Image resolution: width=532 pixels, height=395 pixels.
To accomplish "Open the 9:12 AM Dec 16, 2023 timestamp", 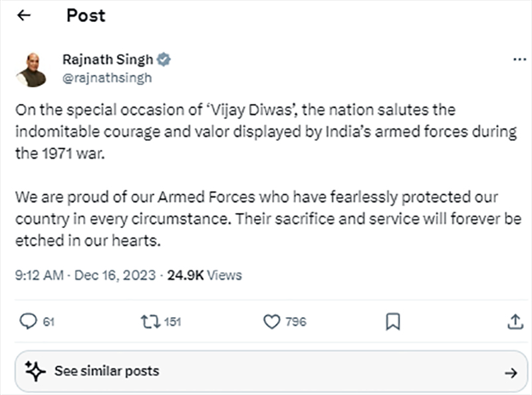I will 85,275.
